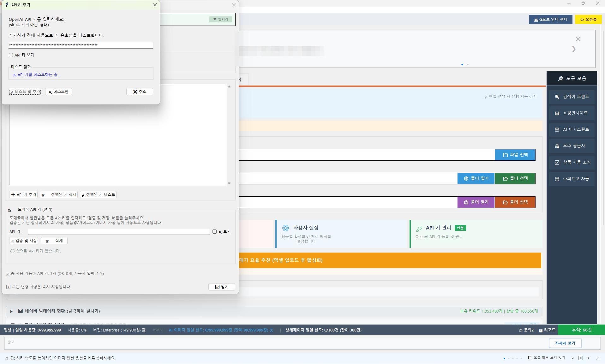The image size is (605, 364).
Task: Focus the masked OpenAI API key field
Action: [x=81, y=45]
